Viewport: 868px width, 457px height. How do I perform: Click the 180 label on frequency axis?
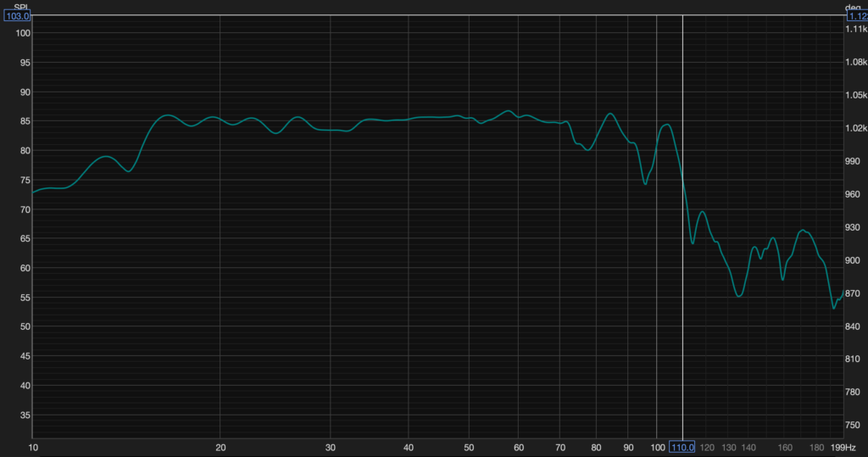tap(816, 448)
